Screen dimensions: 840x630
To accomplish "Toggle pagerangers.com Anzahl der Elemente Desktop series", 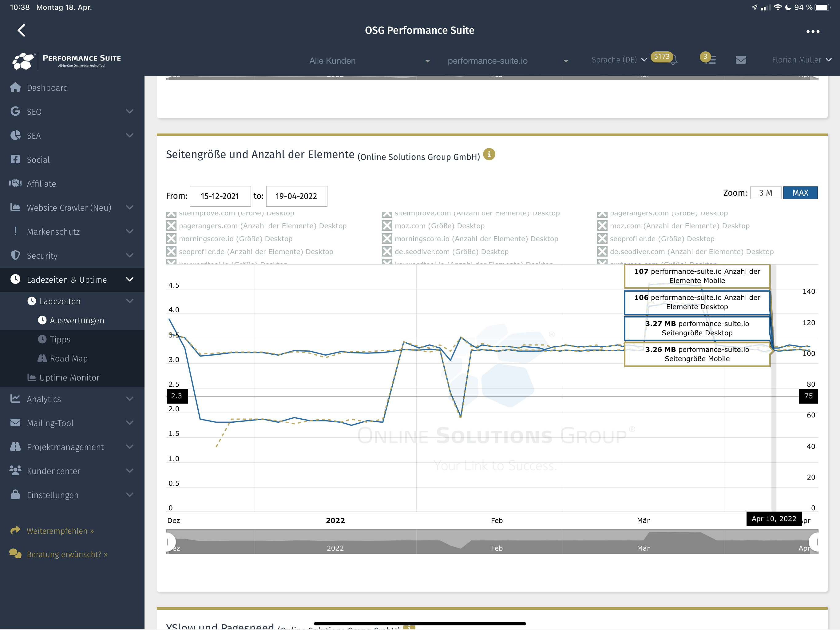I will tap(171, 226).
